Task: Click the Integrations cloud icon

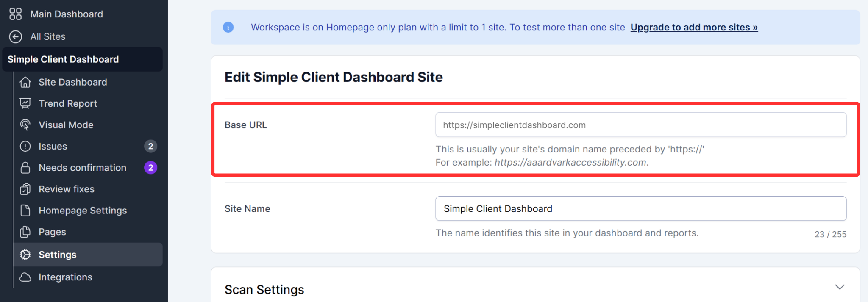Action: point(25,277)
